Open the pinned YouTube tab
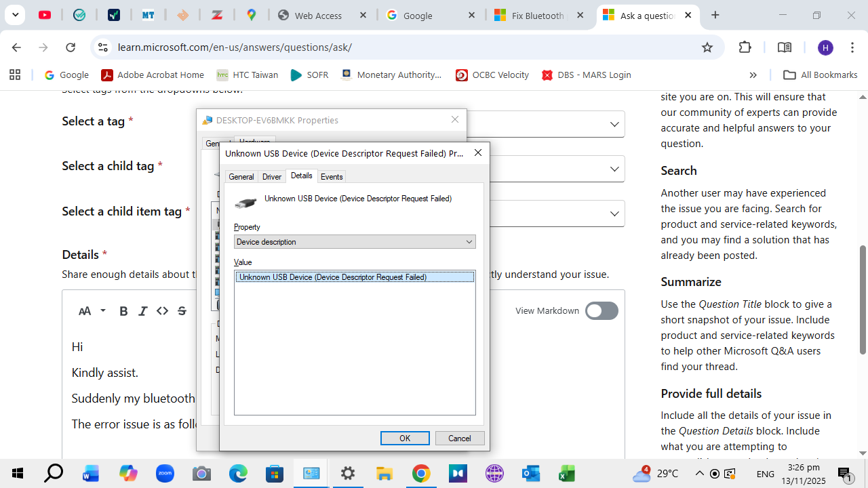This screenshot has width=868, height=488. point(45,15)
